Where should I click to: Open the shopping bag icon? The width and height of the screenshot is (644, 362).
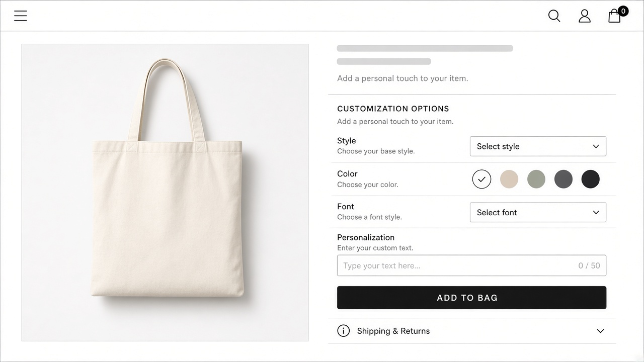tap(614, 17)
